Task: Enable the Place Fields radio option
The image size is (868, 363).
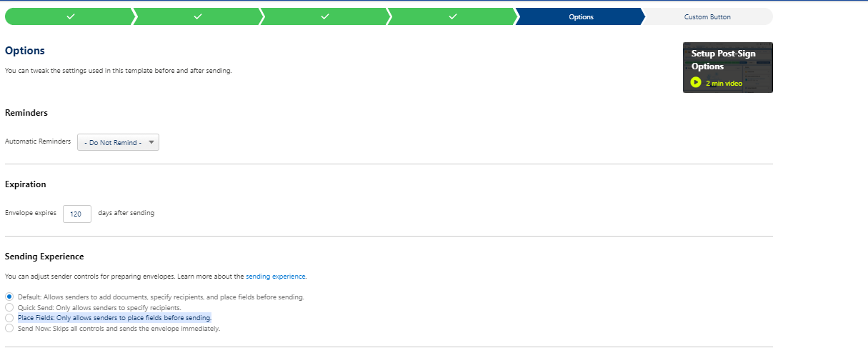Action: pos(9,318)
